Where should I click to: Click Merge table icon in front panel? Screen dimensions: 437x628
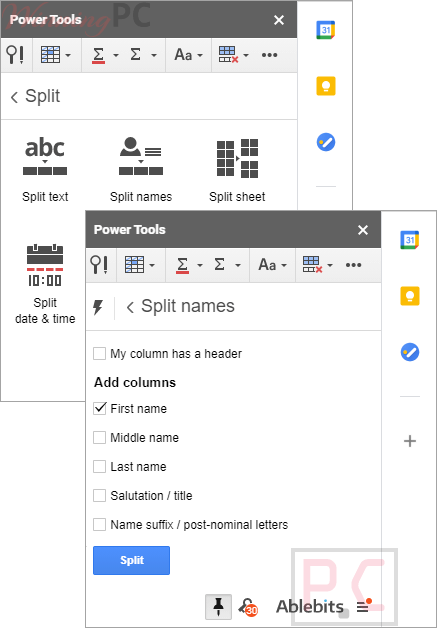[x=135, y=265]
